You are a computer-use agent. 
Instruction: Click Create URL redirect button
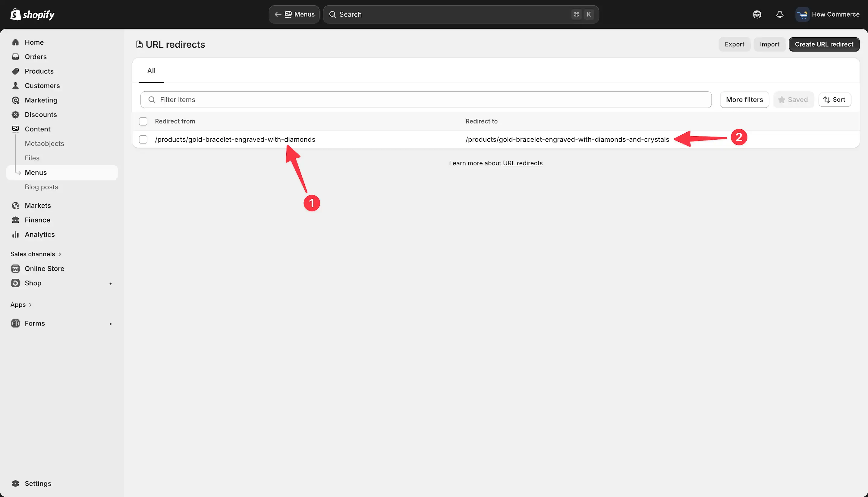click(824, 44)
